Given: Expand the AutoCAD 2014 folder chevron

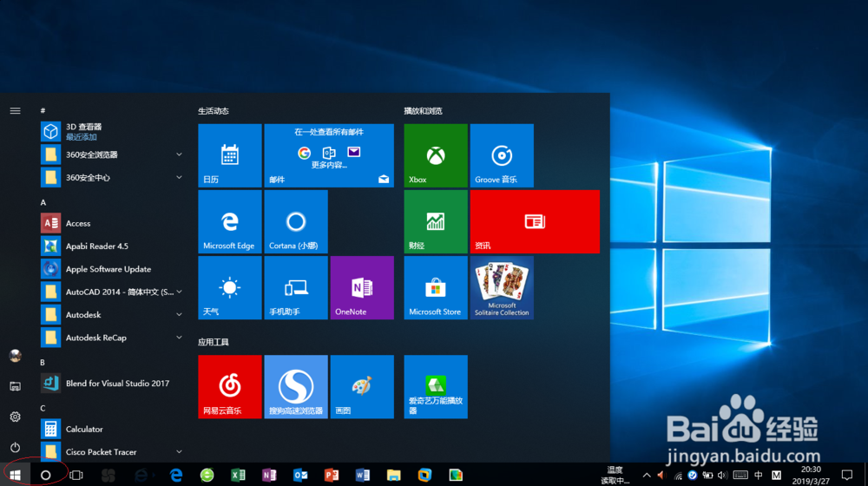Looking at the screenshot, I should coord(179,292).
